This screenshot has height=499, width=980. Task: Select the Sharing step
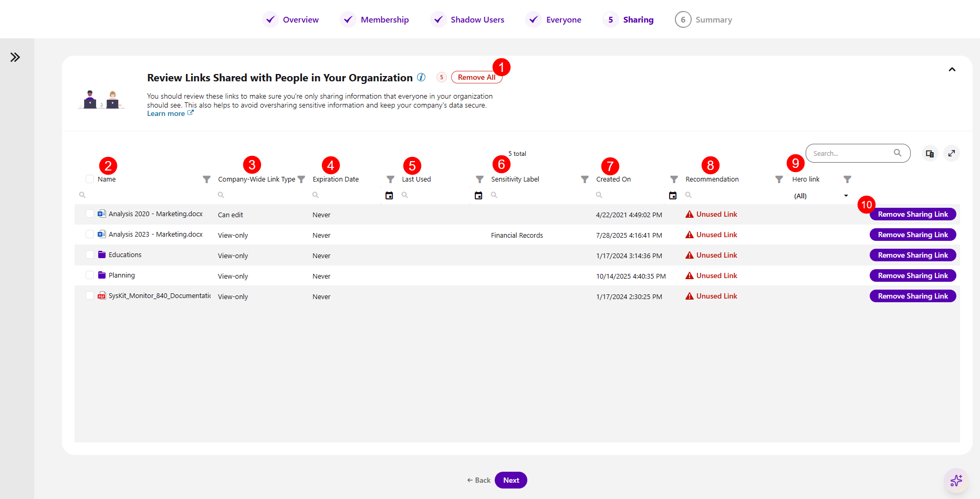click(x=629, y=19)
